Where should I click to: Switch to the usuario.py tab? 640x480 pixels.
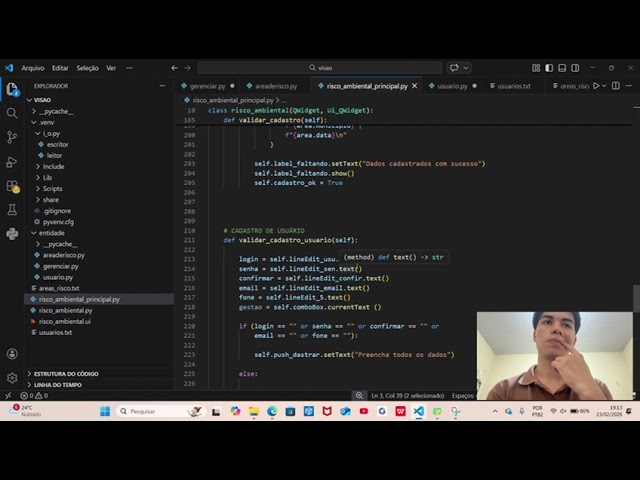click(x=452, y=86)
